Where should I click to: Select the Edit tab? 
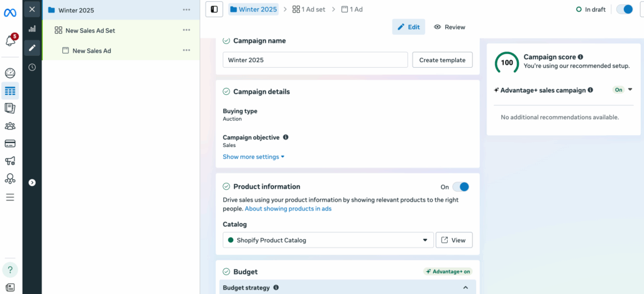408,27
